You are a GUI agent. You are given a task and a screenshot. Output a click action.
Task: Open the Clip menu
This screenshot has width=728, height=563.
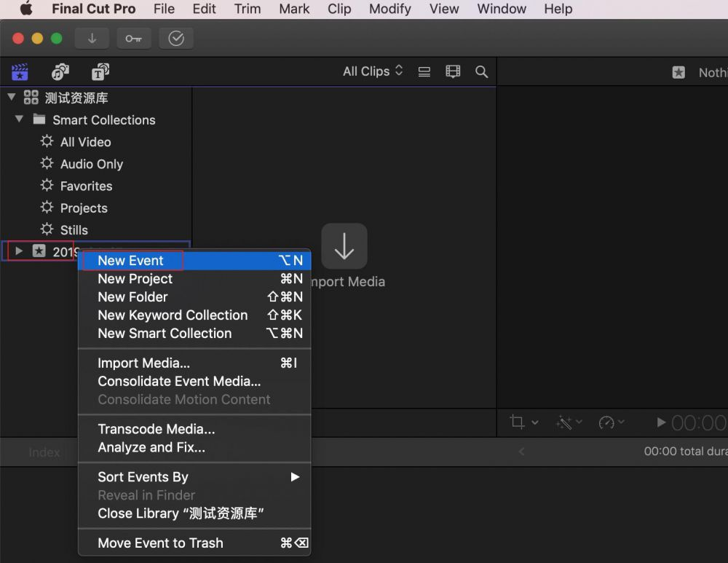coord(339,9)
